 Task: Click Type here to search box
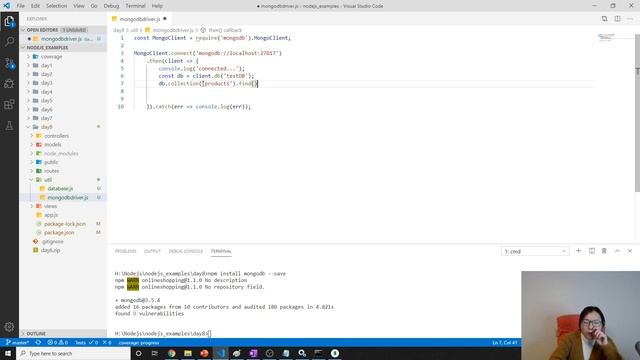click(x=73, y=353)
